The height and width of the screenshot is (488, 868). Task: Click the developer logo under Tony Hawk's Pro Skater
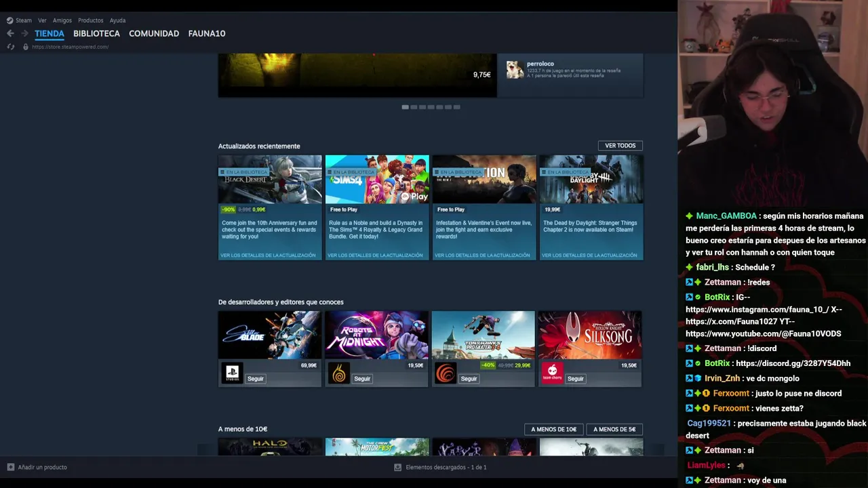pos(446,373)
